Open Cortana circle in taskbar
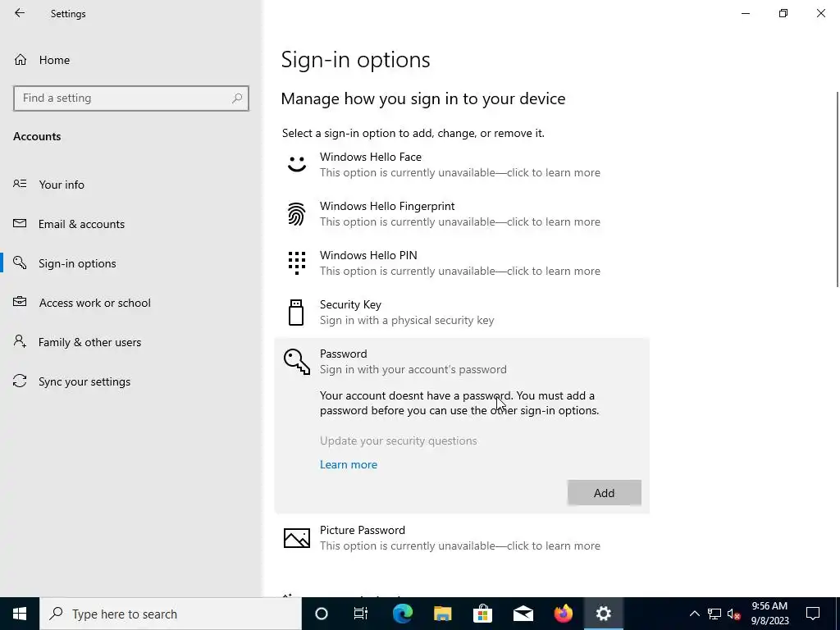840x630 pixels. pos(322,614)
